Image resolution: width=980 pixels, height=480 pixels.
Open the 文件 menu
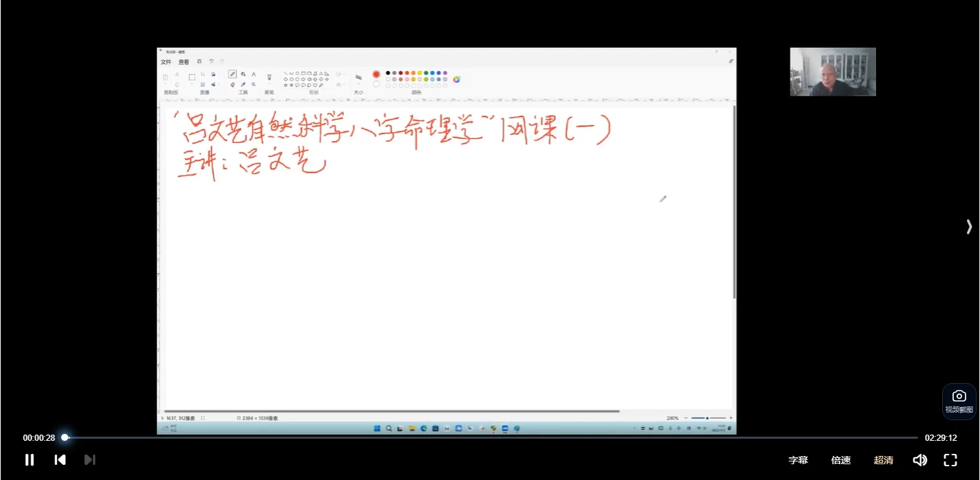pyautogui.click(x=166, y=62)
